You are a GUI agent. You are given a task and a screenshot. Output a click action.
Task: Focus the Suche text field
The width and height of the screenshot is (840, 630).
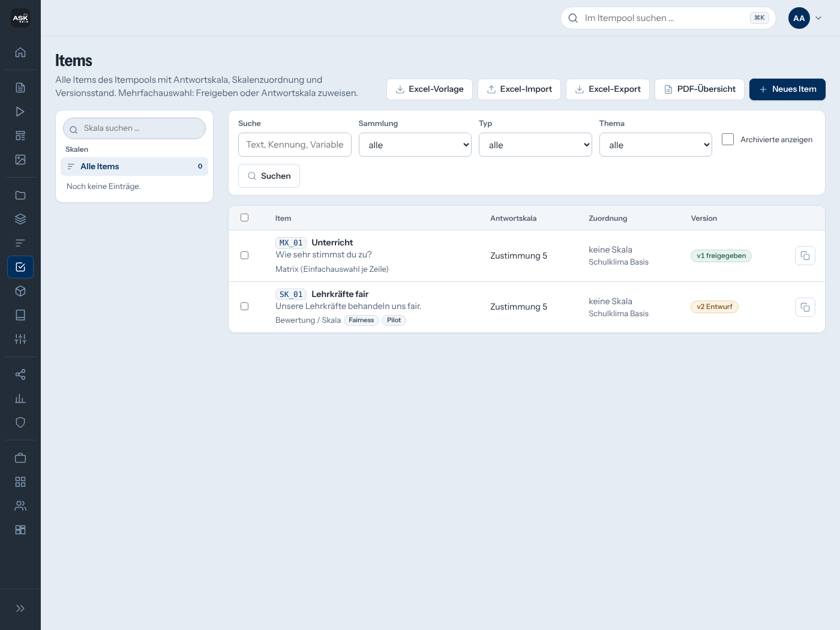tap(295, 145)
